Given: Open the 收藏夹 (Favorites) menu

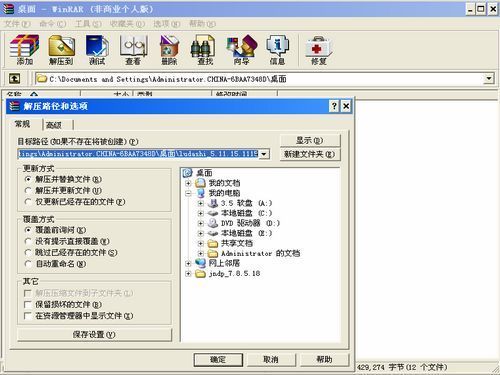Looking at the screenshot, I should pyautogui.click(x=127, y=24).
